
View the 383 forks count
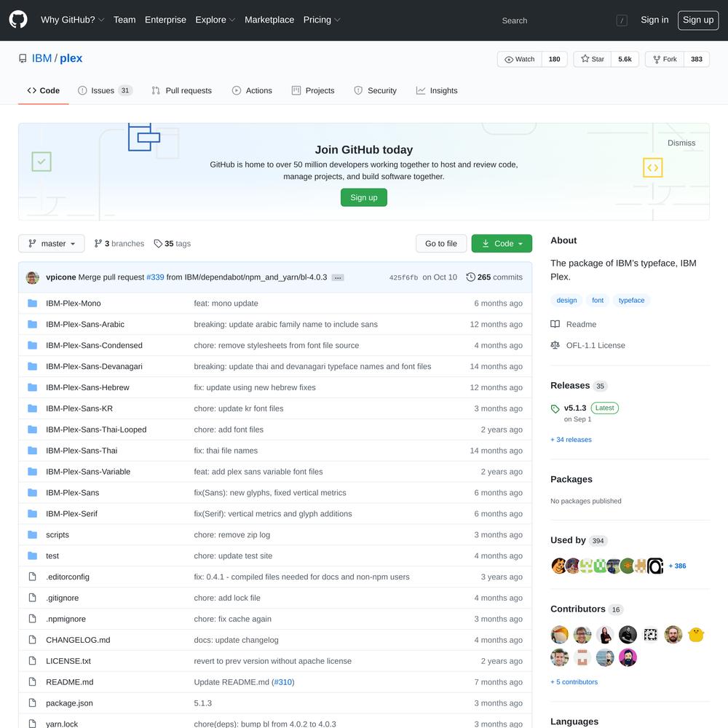(696, 59)
